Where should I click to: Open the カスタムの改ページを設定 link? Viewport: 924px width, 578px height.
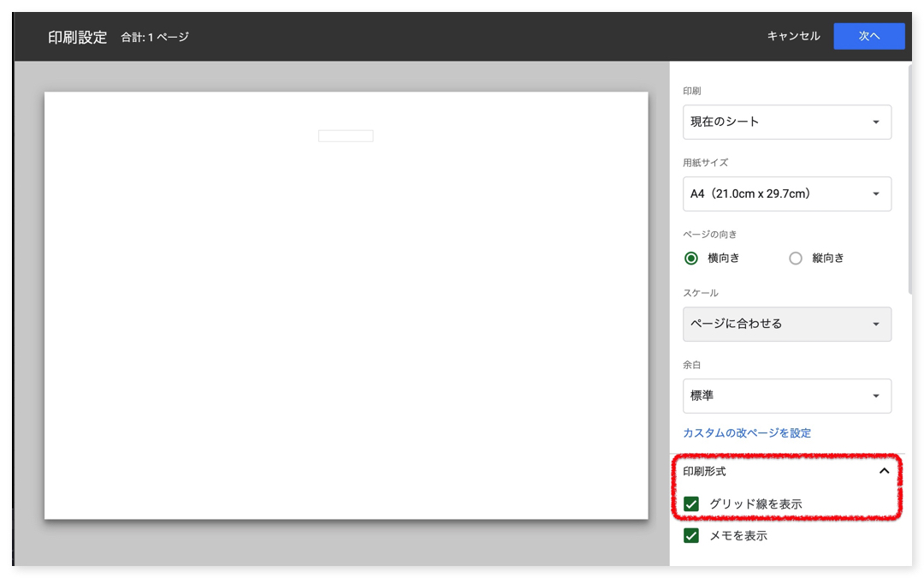click(x=746, y=433)
